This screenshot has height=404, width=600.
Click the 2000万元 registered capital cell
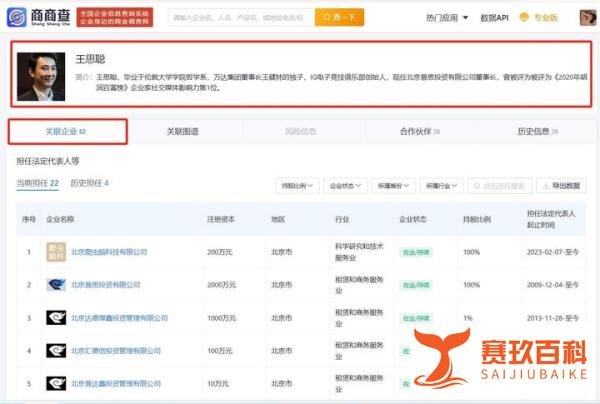(222, 285)
